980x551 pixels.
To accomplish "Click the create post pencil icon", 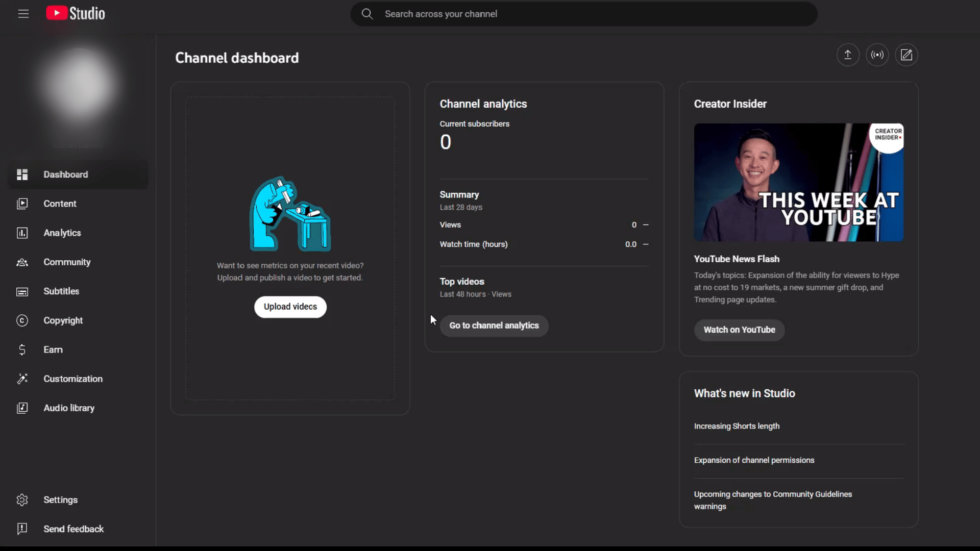I will (906, 55).
